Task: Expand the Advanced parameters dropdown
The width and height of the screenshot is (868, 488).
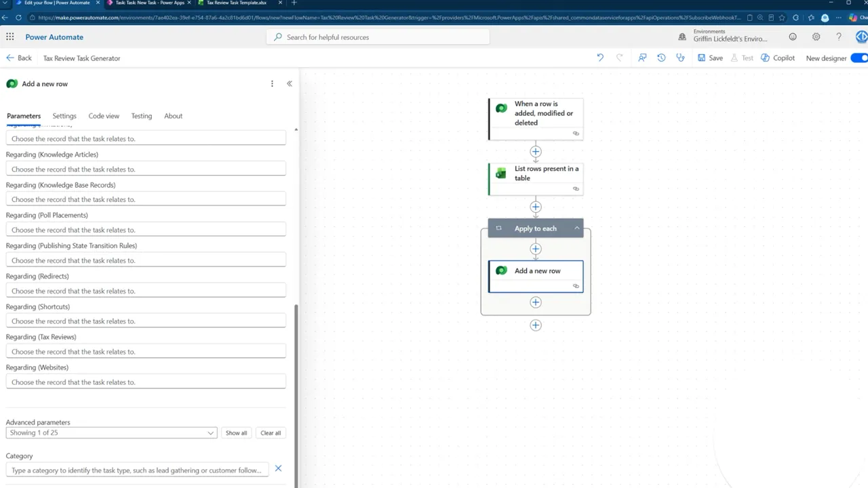Action: click(x=111, y=432)
